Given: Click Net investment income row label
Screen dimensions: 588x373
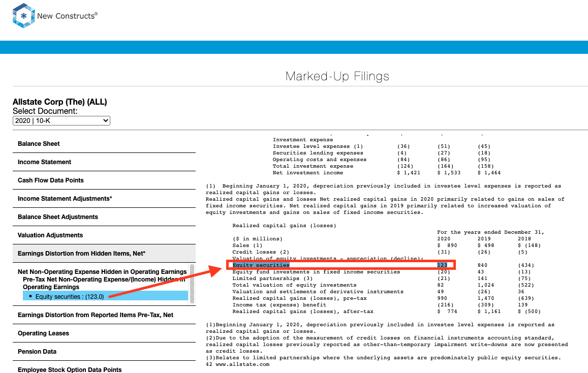Looking at the screenshot, I should 308,173.
